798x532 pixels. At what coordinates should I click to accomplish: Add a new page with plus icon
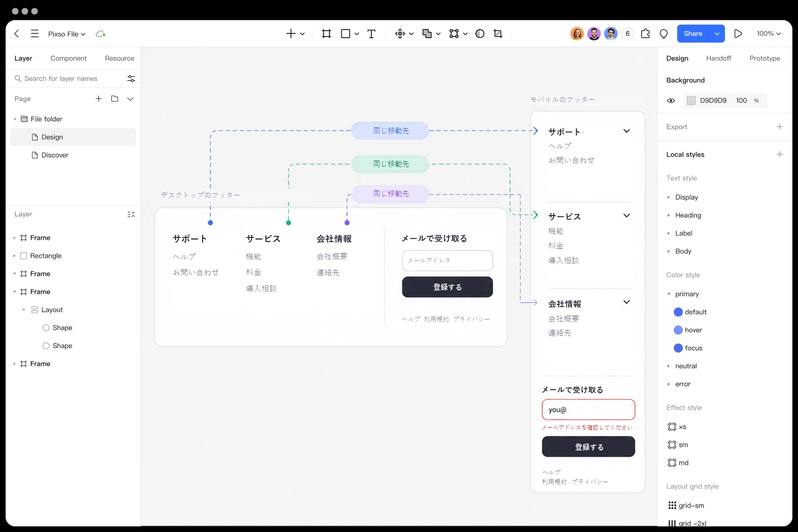(x=99, y=99)
